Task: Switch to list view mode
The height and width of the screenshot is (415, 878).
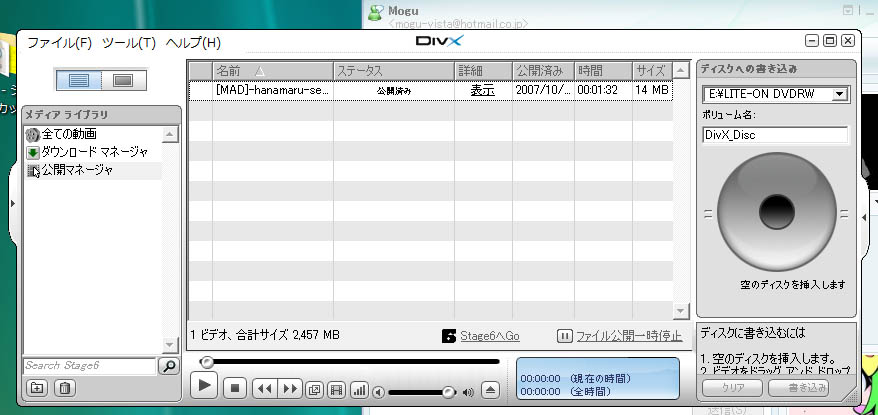Action: click(x=79, y=80)
